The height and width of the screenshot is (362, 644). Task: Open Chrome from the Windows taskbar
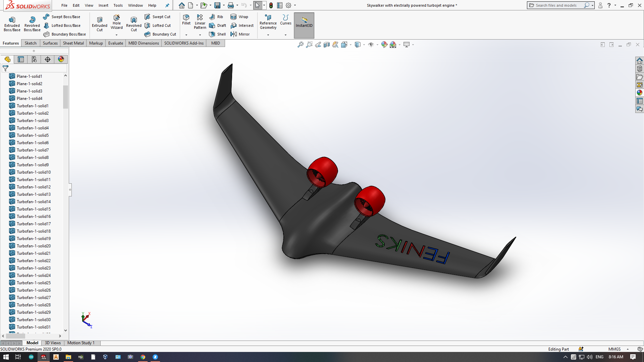[143, 357]
